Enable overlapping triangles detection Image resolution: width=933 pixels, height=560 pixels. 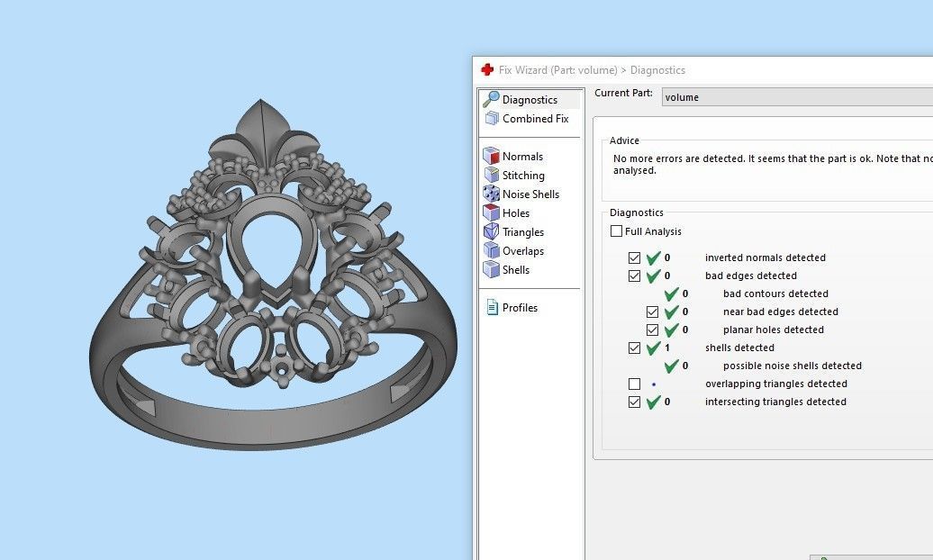tap(634, 384)
